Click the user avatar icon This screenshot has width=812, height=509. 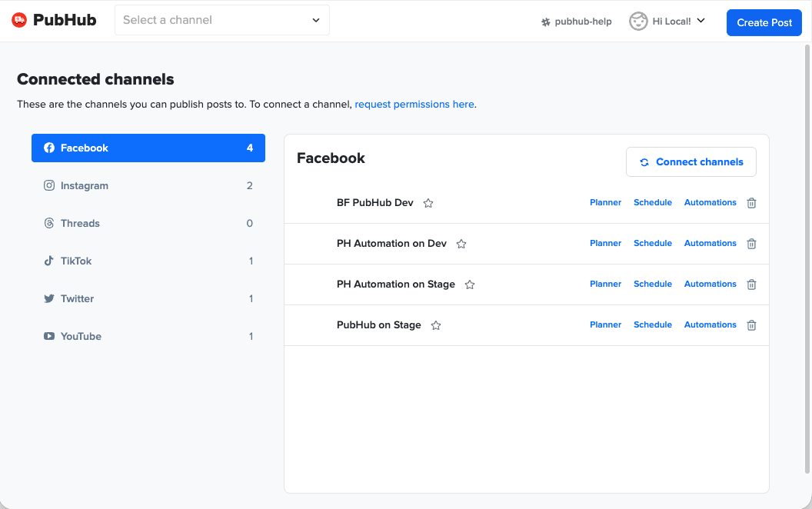[x=638, y=22]
